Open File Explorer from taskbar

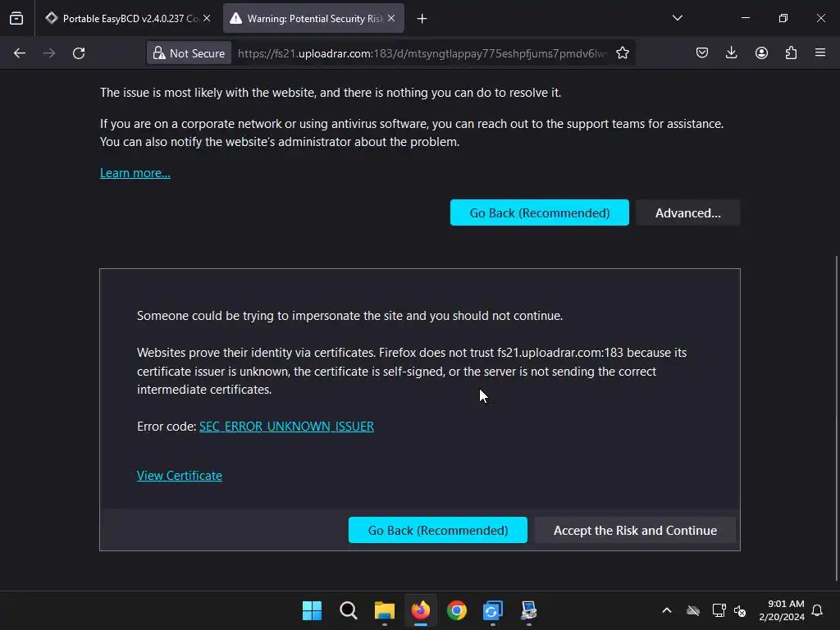click(384, 610)
